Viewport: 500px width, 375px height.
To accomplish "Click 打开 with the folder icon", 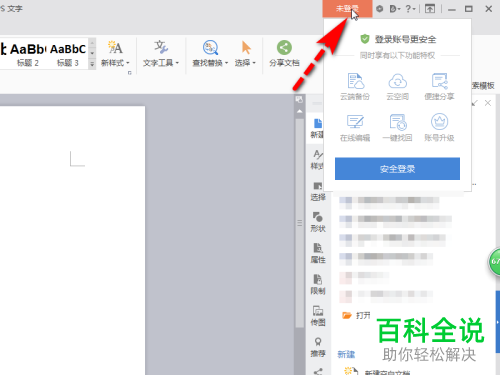I will tap(356, 315).
